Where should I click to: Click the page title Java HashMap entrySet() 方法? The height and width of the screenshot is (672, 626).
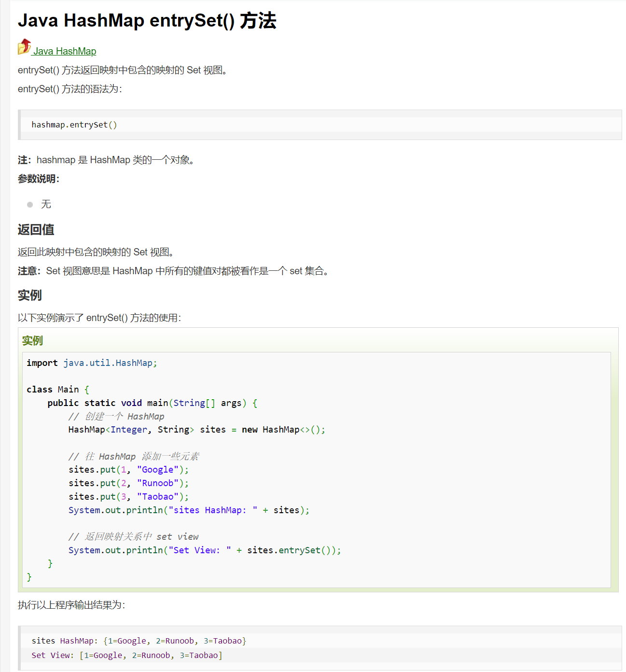coord(147,20)
